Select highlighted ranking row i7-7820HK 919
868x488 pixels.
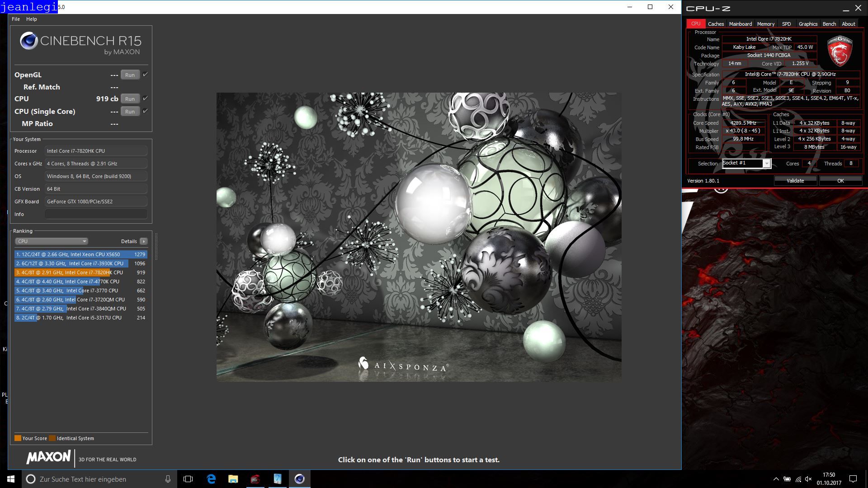coord(80,272)
